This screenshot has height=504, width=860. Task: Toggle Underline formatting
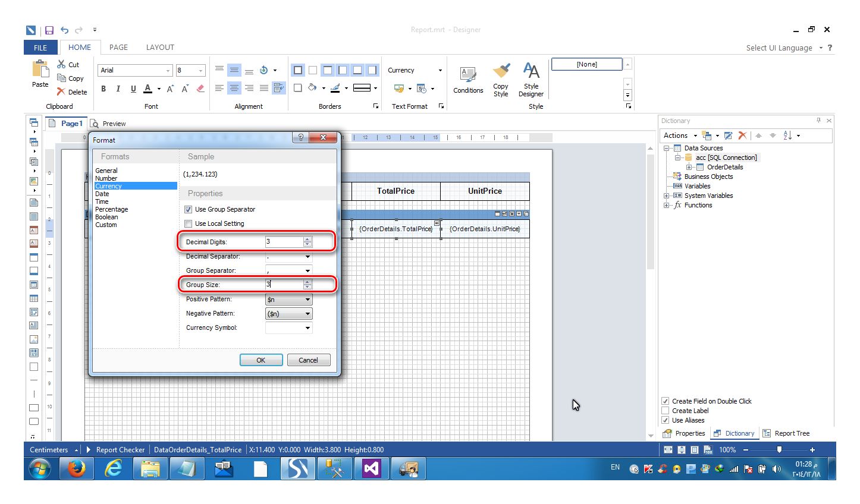(x=133, y=89)
